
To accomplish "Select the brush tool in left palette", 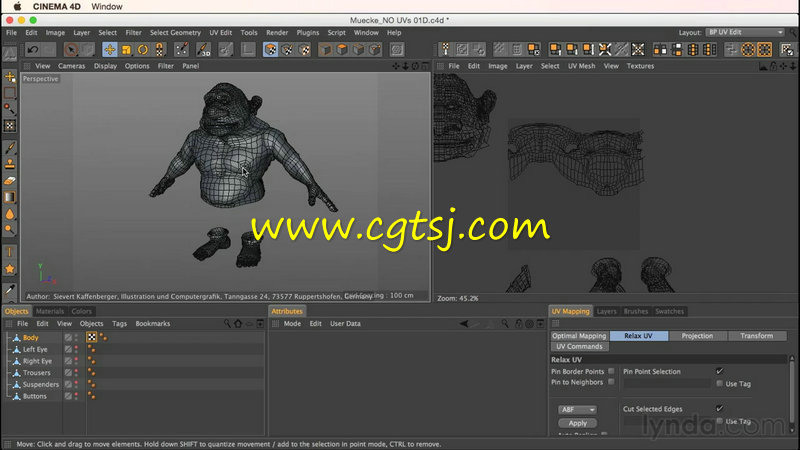I will pos(10,148).
